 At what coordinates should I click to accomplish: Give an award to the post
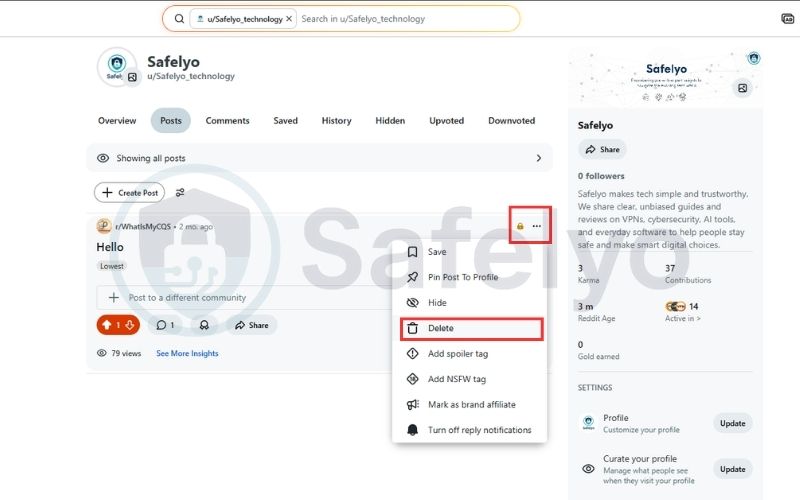pyautogui.click(x=204, y=325)
